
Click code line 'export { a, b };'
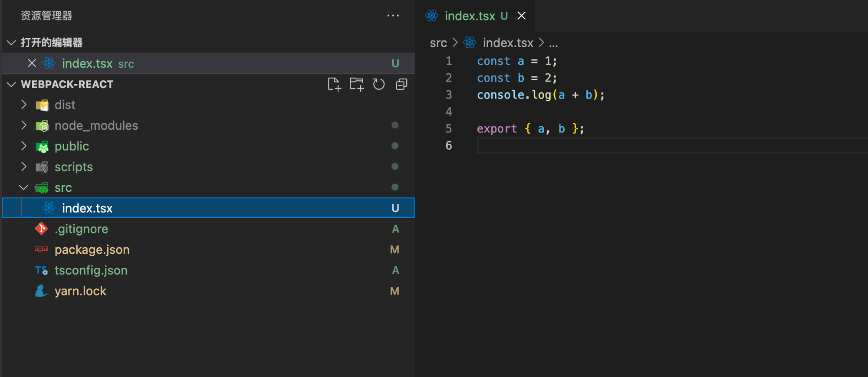point(531,129)
